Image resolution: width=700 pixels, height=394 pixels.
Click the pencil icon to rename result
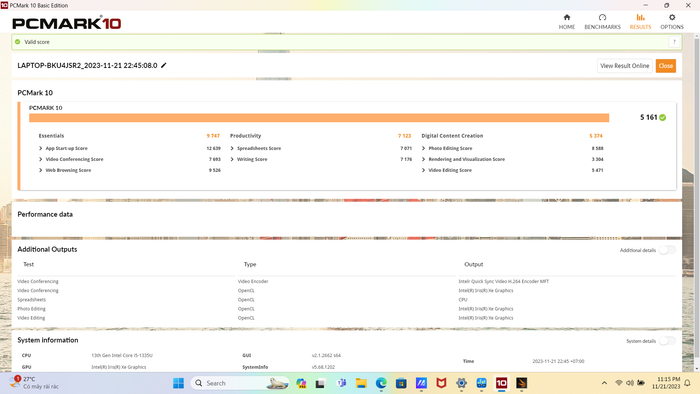(x=164, y=65)
